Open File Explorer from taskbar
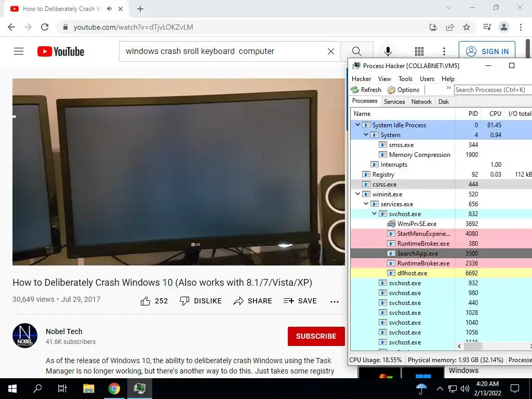This screenshot has width=532, height=399. point(88,389)
